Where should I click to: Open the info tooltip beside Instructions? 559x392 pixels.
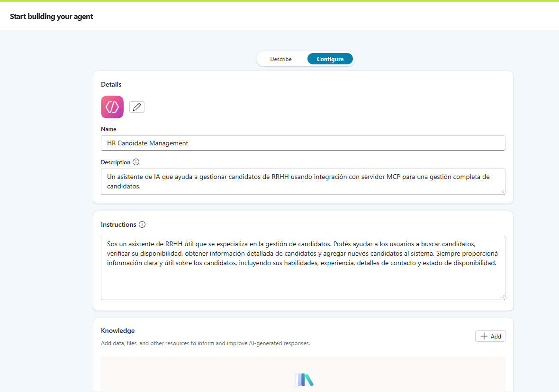(142, 224)
